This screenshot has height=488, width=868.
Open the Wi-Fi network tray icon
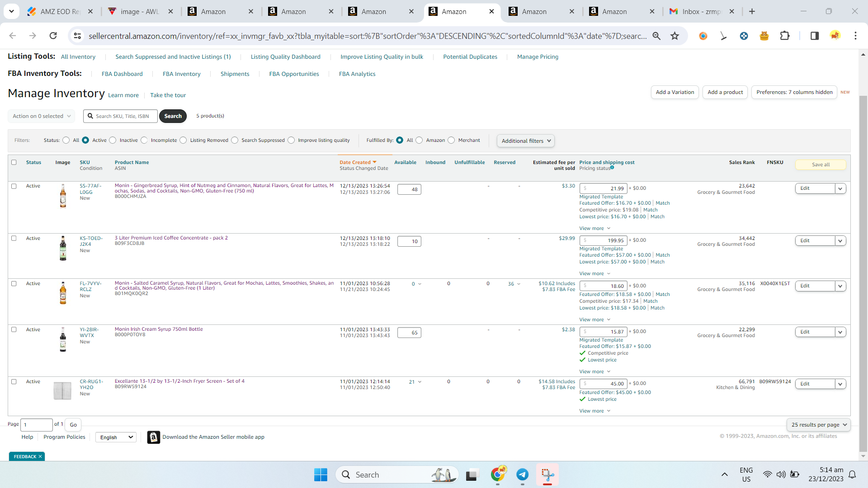(767, 474)
